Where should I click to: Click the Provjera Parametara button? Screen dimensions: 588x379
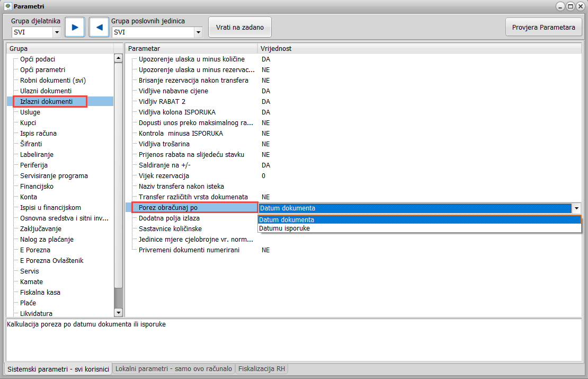tap(544, 27)
